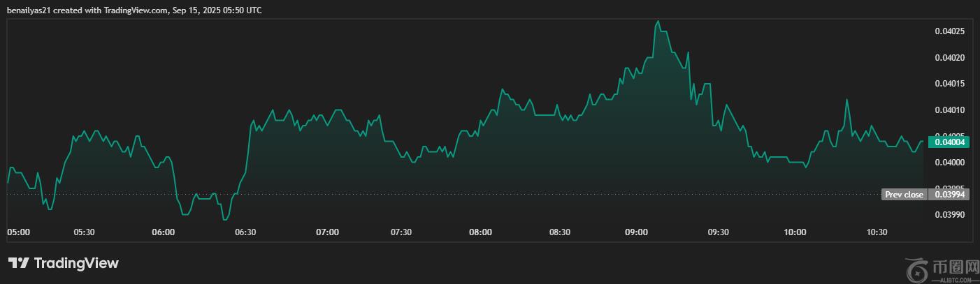
Task: Click the 0.03994 previous close price tag
Action: [x=947, y=195]
